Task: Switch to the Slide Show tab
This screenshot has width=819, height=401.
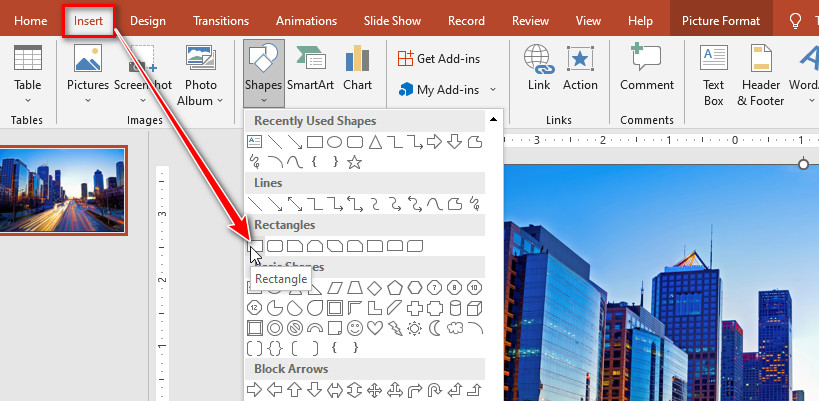Action: (392, 21)
